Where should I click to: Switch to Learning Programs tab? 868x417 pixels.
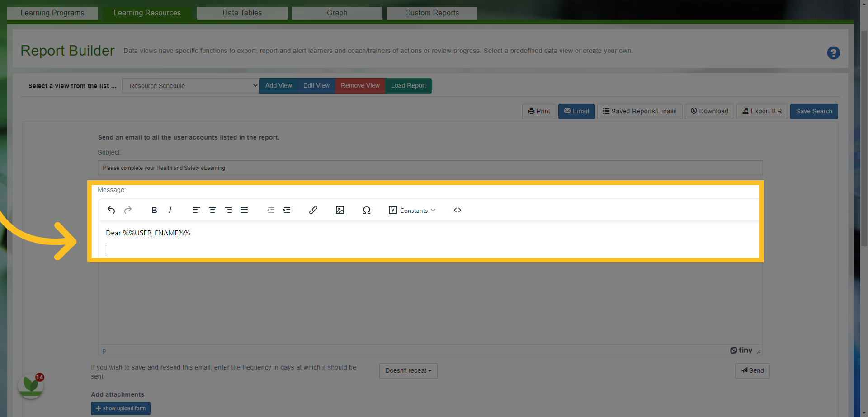pyautogui.click(x=52, y=13)
